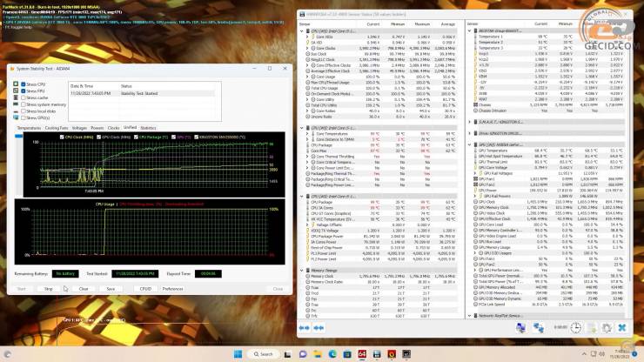Close sensors with blue X icon

coord(622,327)
